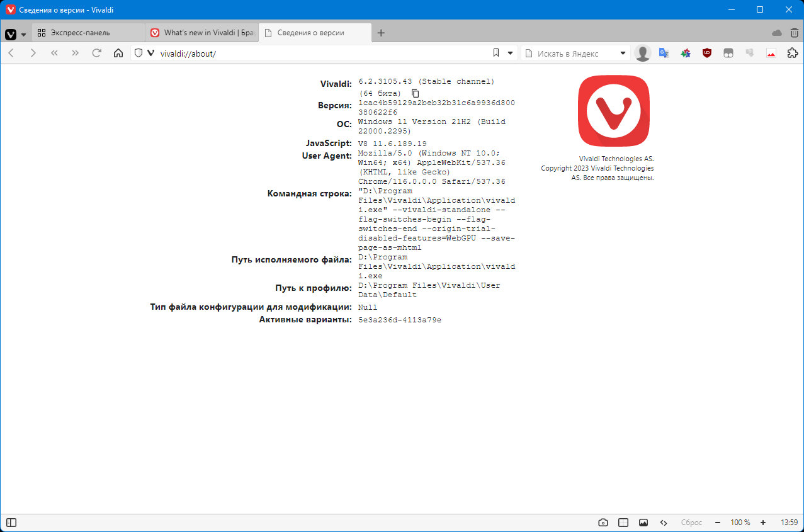Show the extensions puzzle menu
This screenshot has height=532, width=804.
tap(793, 53)
